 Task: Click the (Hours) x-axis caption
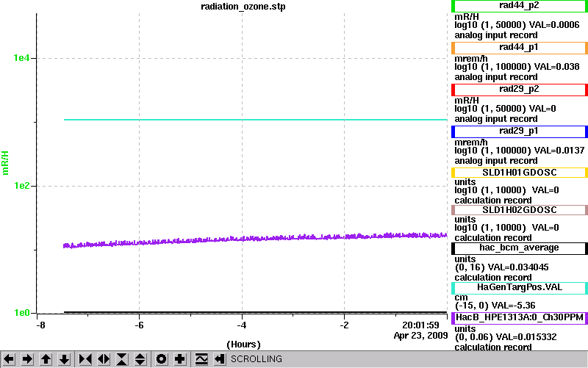click(x=243, y=344)
